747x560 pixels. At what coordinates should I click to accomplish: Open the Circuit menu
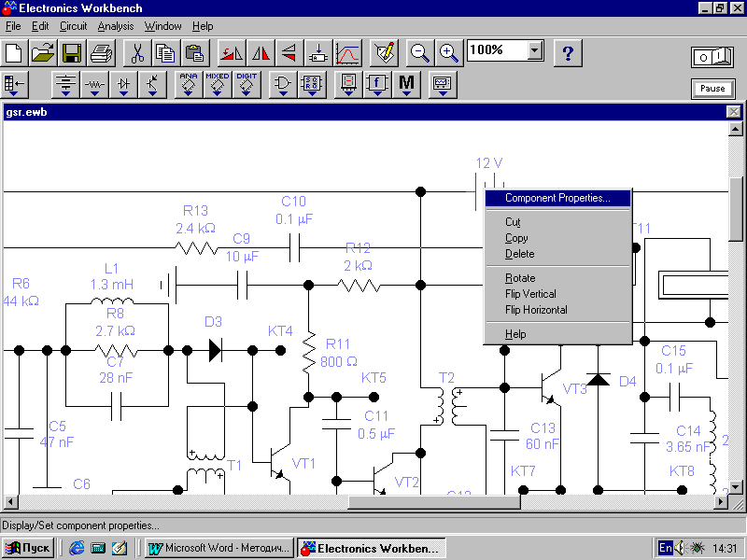pos(74,26)
